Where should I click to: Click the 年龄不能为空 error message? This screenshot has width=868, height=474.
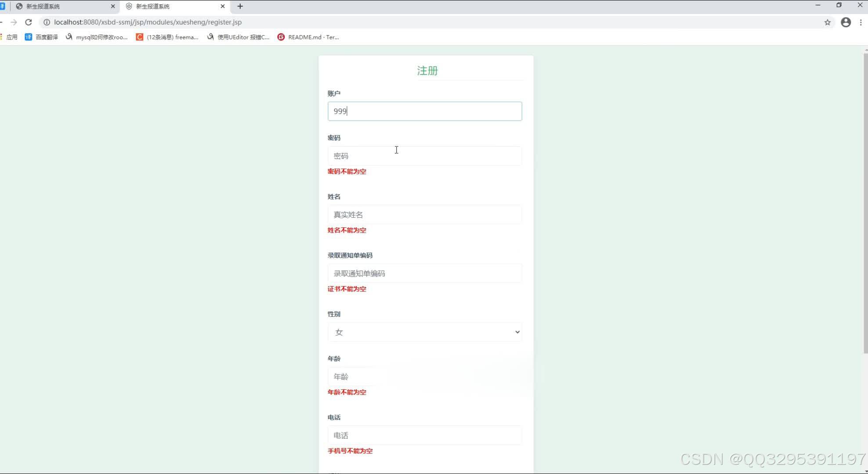(x=347, y=392)
